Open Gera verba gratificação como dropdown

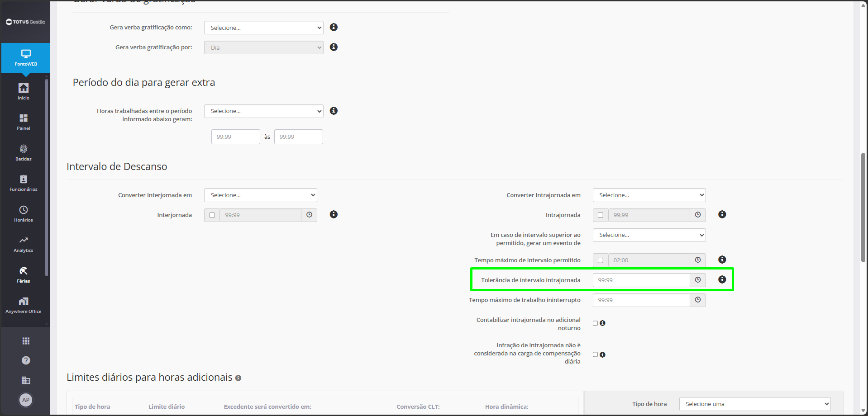(x=264, y=28)
